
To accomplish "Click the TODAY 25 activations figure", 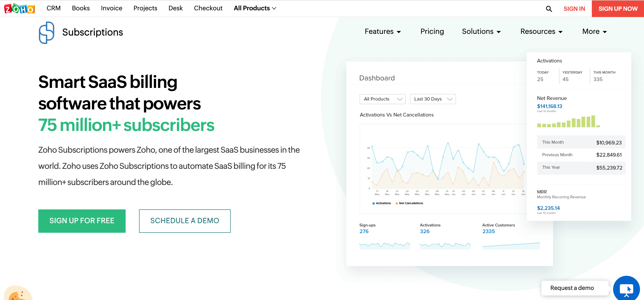I will coord(540,79).
